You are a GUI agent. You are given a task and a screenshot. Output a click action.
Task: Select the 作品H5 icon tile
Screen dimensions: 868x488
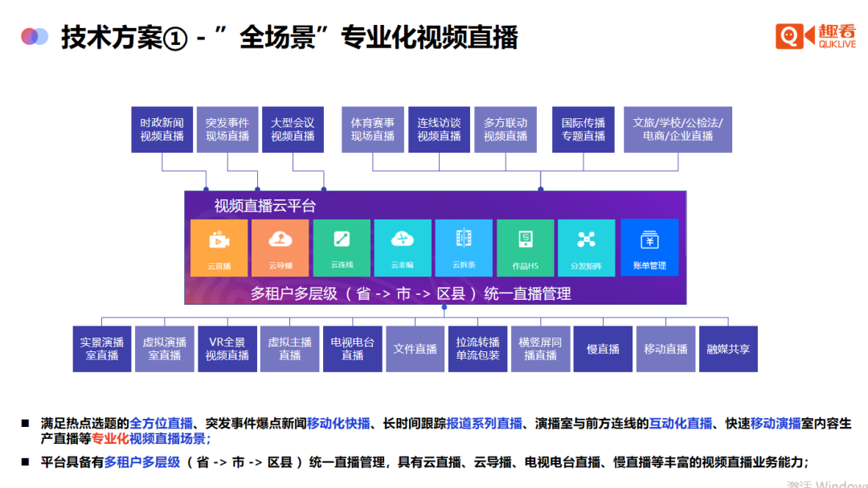525,247
